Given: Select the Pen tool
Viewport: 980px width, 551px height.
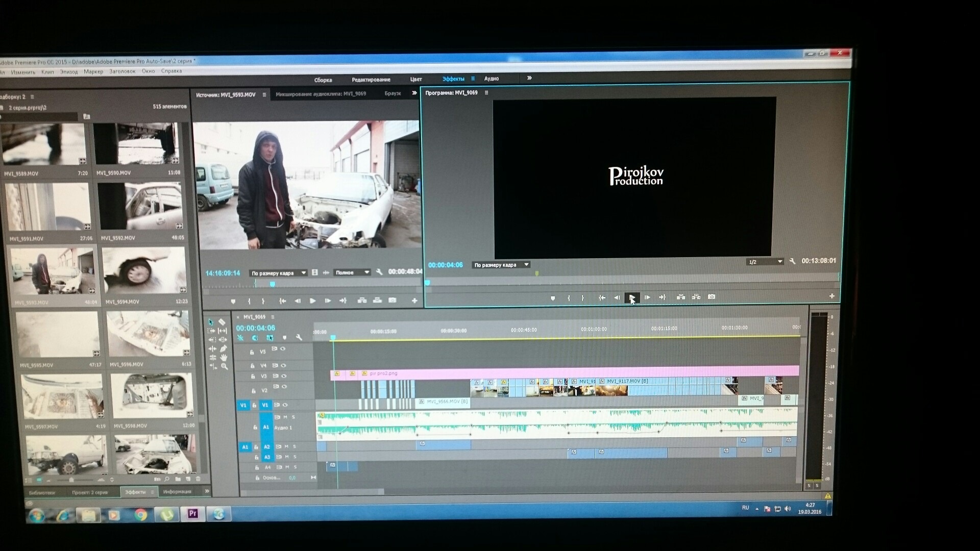Looking at the screenshot, I should click(223, 348).
